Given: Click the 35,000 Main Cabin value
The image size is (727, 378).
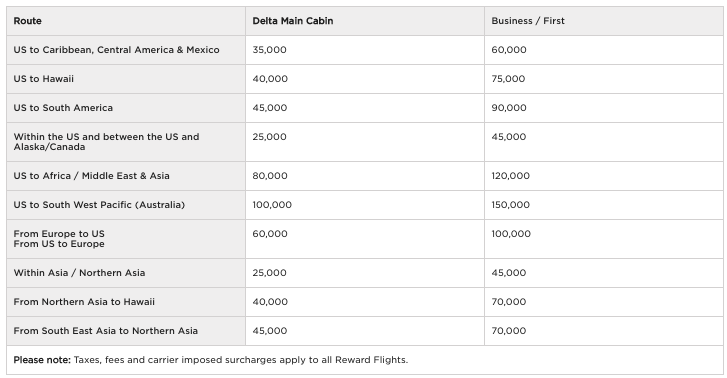Looking at the screenshot, I should tap(269, 50).
